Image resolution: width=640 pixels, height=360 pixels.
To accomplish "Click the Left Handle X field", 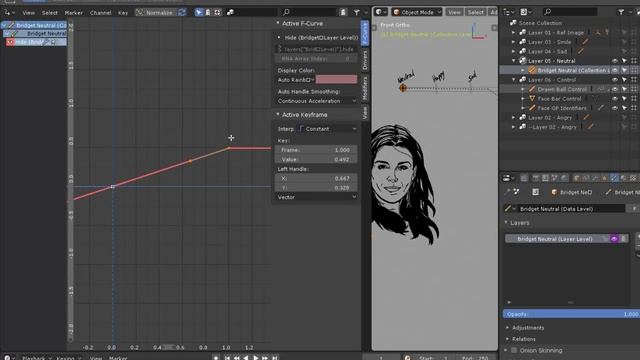I will [x=317, y=178].
